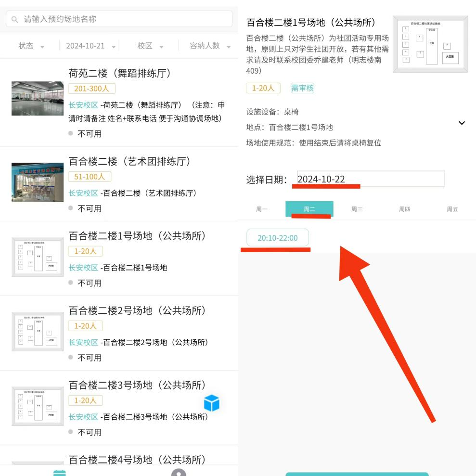This screenshot has width=476, height=476.
Task: Click the 选择日期 date input field
Action: pos(371,179)
